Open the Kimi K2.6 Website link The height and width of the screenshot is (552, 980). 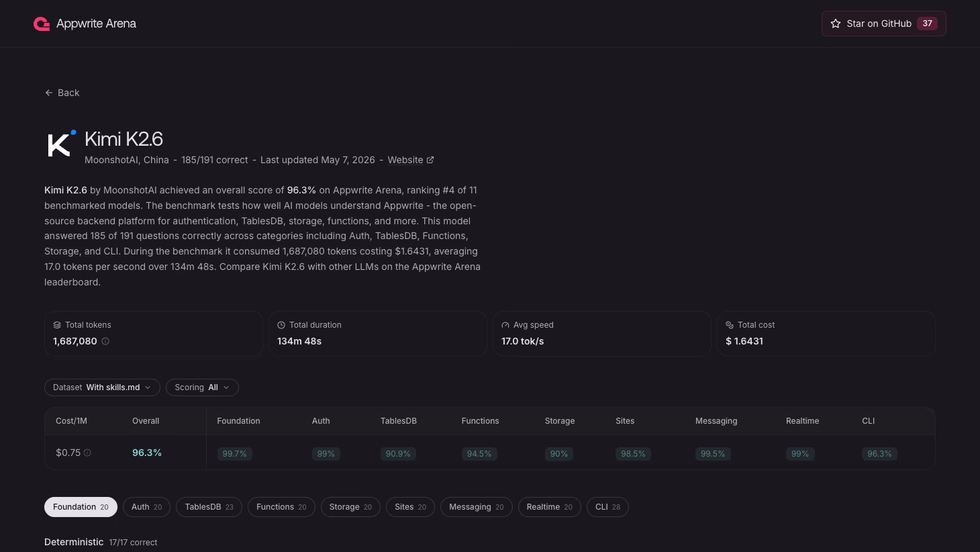[x=411, y=160]
